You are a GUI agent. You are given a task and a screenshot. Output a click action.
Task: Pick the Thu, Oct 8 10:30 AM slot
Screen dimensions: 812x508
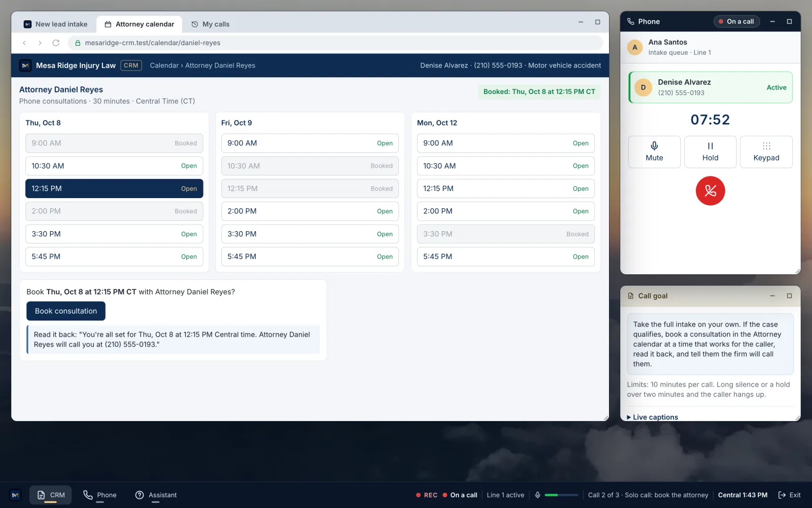[114, 166]
